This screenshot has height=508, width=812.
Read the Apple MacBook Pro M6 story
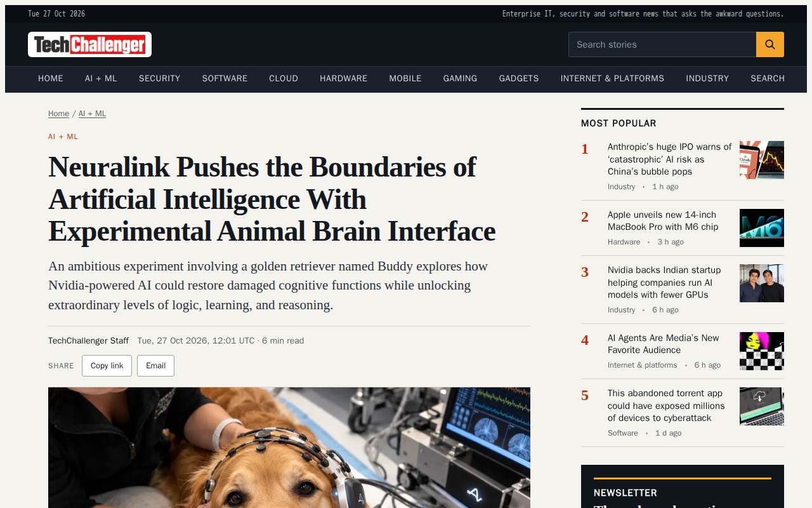click(663, 221)
